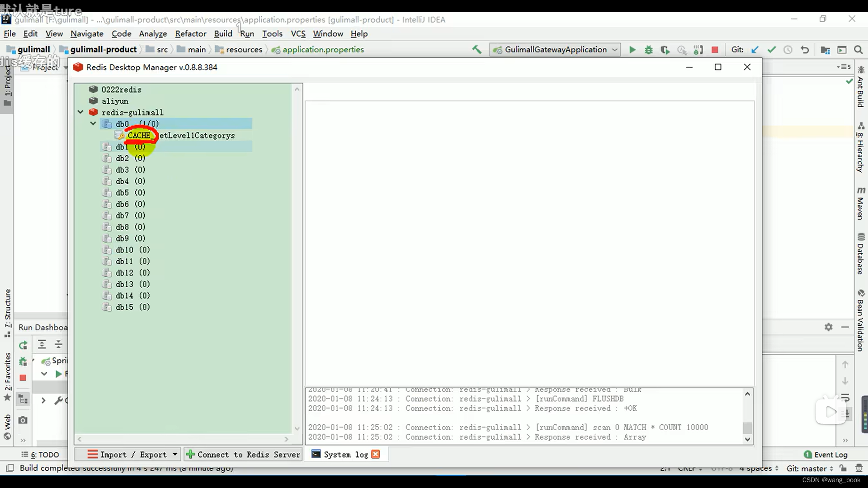Image resolution: width=868 pixels, height=488 pixels.
Task: Open the Bean Validation side panel
Action: (861, 320)
